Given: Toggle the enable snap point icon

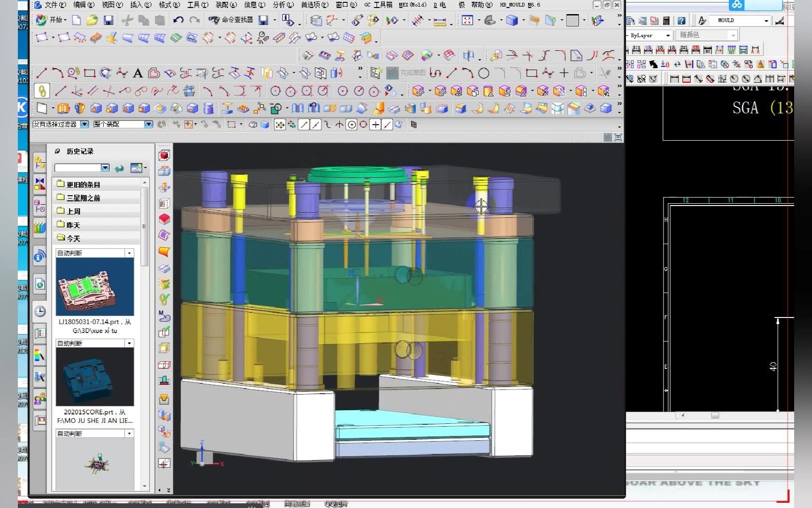Looking at the screenshot, I should [280, 125].
